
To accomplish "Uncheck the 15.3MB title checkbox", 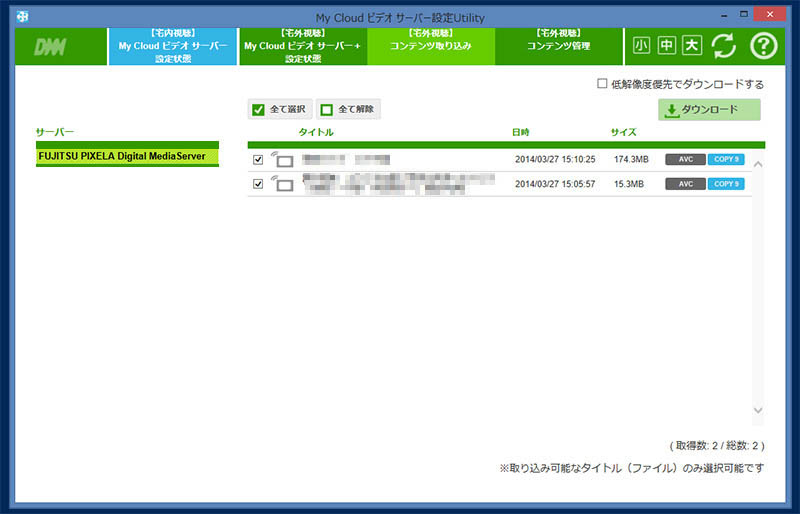I will (x=258, y=184).
